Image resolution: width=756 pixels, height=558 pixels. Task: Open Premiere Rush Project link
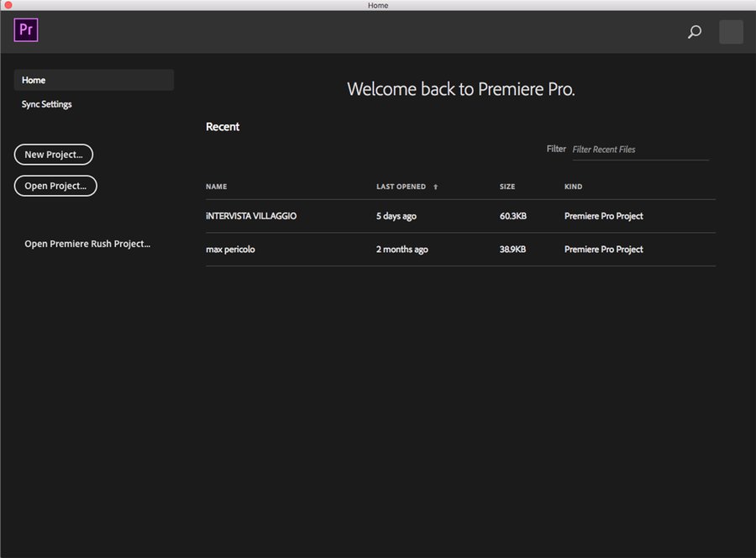pyautogui.click(x=87, y=244)
